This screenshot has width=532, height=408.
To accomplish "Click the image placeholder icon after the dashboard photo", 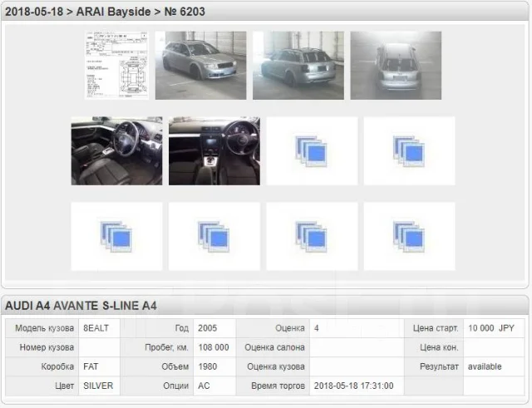I will tap(312, 151).
